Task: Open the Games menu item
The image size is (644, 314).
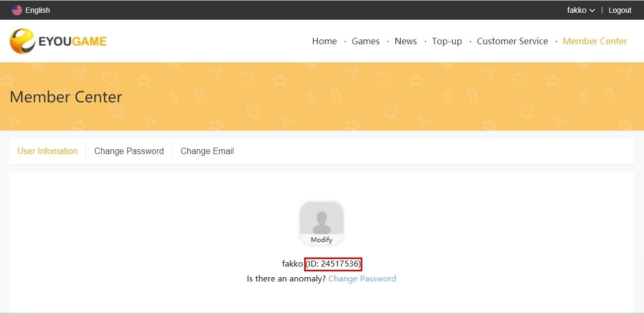Action: [365, 41]
